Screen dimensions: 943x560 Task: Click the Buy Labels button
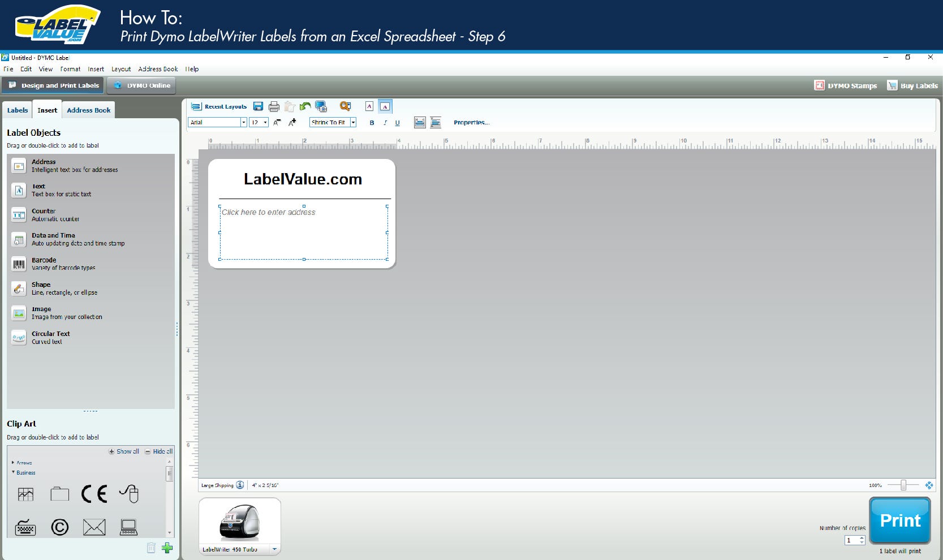point(912,85)
